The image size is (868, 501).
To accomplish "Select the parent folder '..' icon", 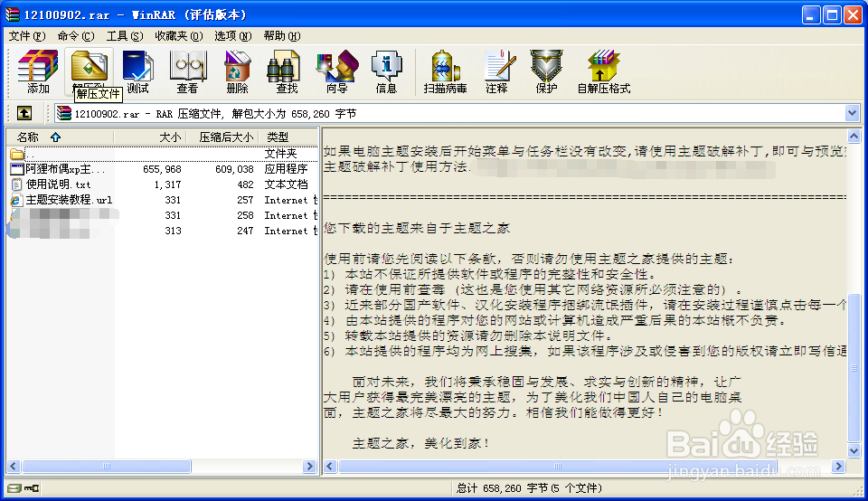I will (x=17, y=154).
